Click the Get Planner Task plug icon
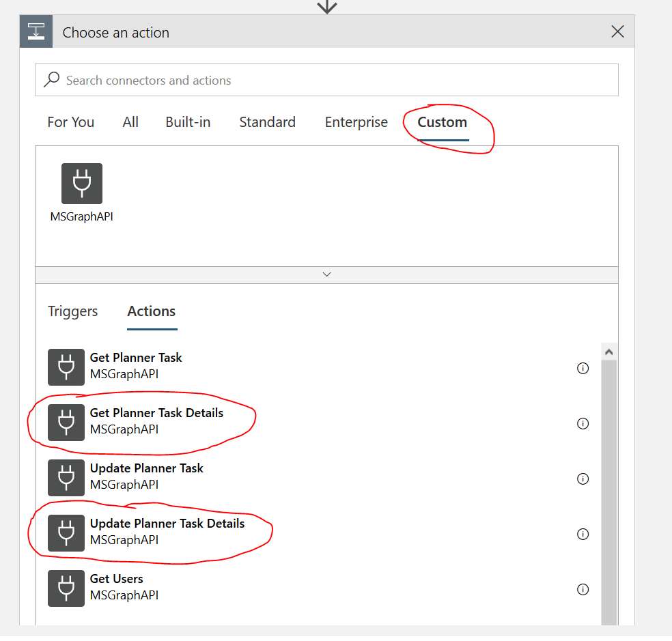This screenshot has width=672, height=641. tap(66, 367)
